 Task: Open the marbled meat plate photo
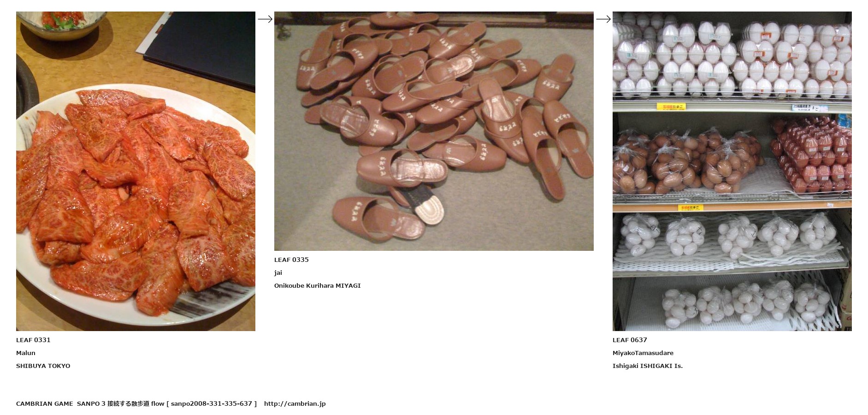(x=136, y=171)
